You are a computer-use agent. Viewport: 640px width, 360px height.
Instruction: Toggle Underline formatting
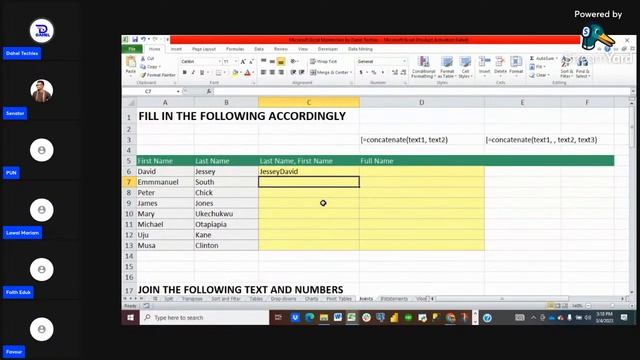(202, 73)
